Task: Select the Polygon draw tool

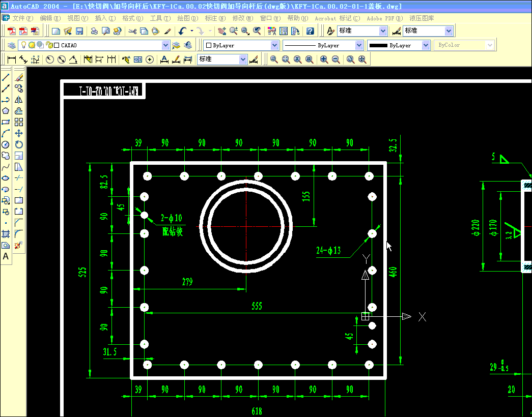Action: [x=6, y=111]
